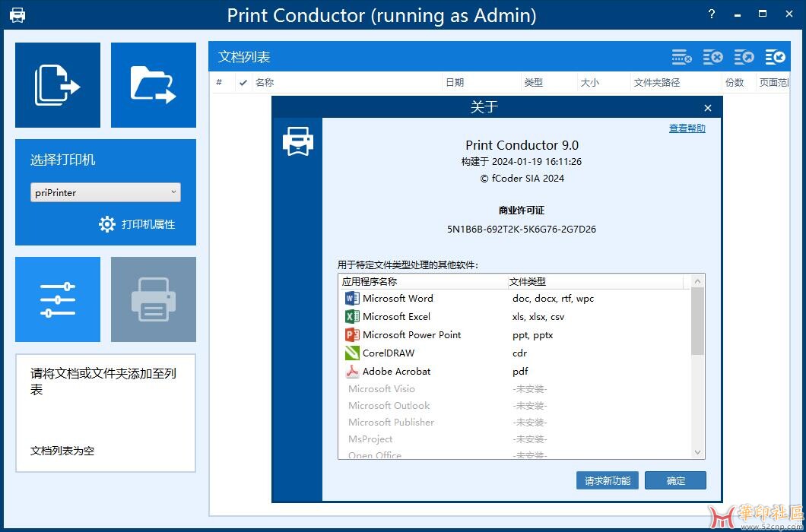Select the Microsoft Excel row
The width and height of the screenshot is (806, 532).
(515, 317)
